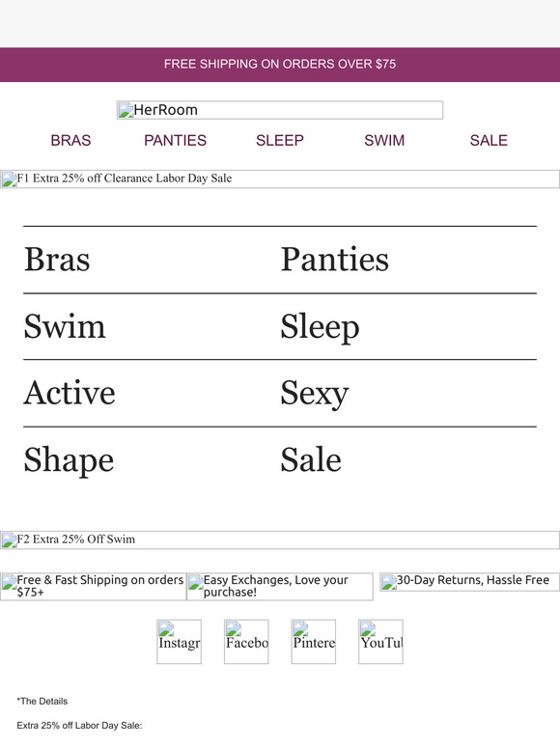Open the large Sexy category link
The height and width of the screenshot is (747, 560).
[315, 394]
